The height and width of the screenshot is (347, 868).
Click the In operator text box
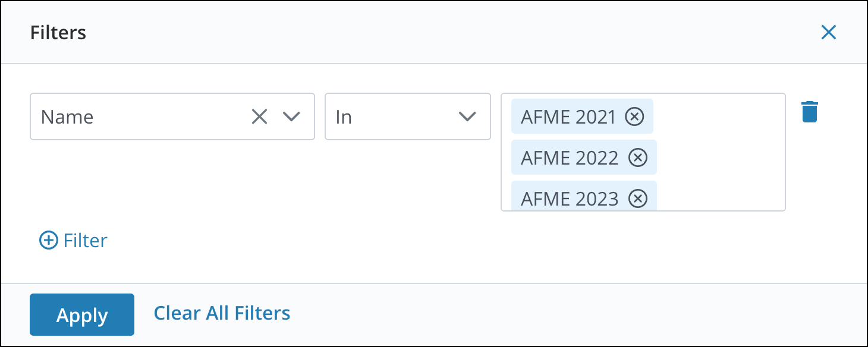[386, 116]
